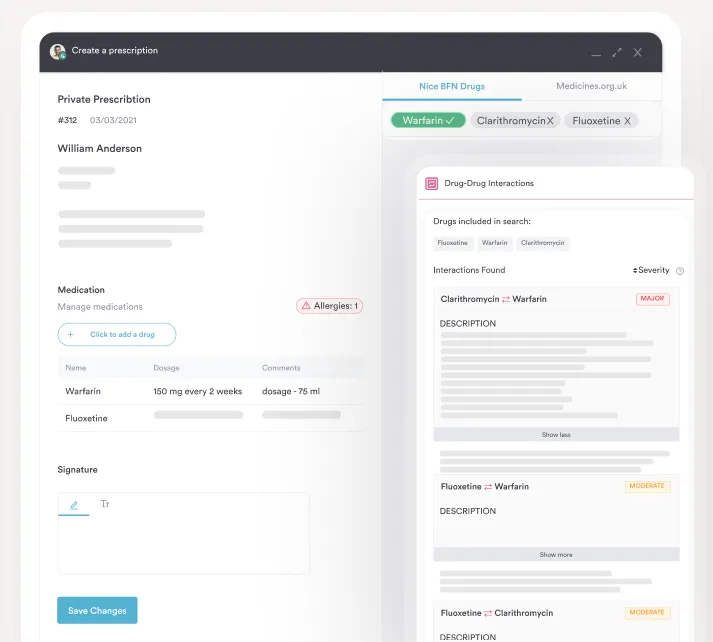
Task: Click the severity help info icon
Action: point(680,271)
